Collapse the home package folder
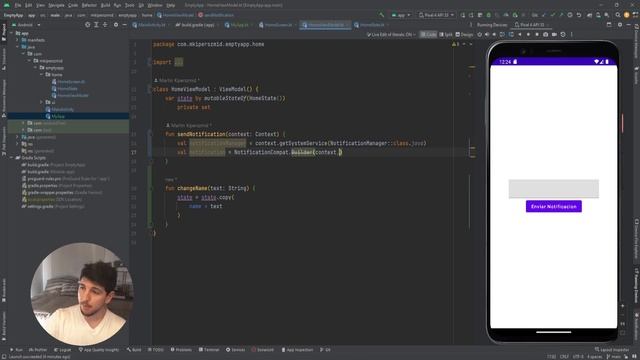The image size is (640, 360). tap(42, 75)
